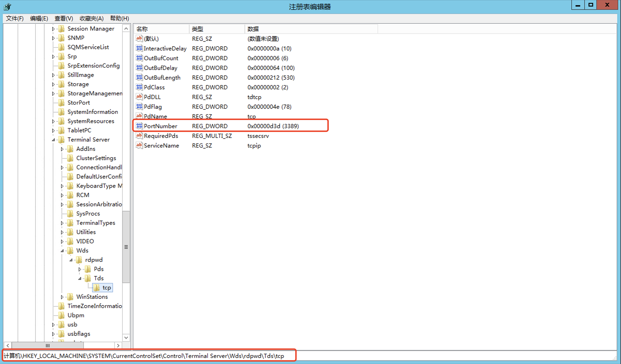Expand the TerminalTypes tree node
Viewport: 621px width, 364px height.
coord(62,223)
